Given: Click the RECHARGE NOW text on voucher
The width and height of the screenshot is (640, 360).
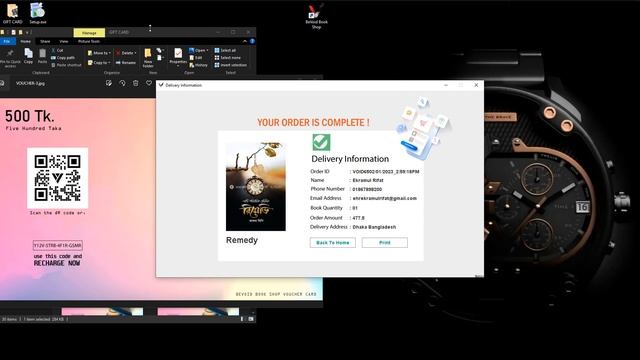Looking at the screenshot, I should (x=57, y=263).
